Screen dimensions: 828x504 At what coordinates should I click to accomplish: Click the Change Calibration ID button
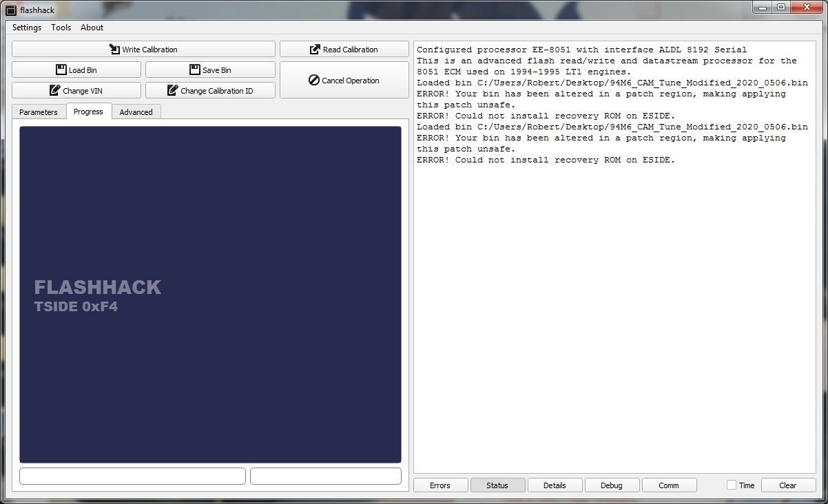pos(210,91)
